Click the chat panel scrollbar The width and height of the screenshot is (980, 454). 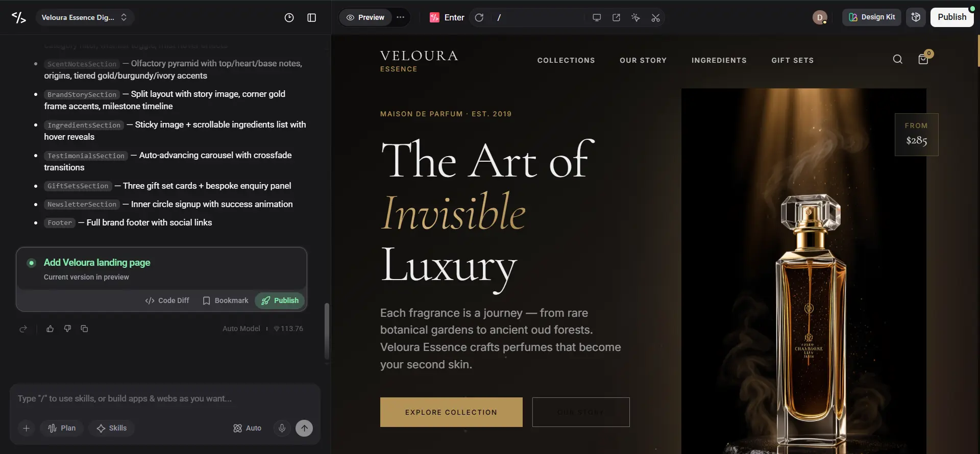[x=327, y=332]
